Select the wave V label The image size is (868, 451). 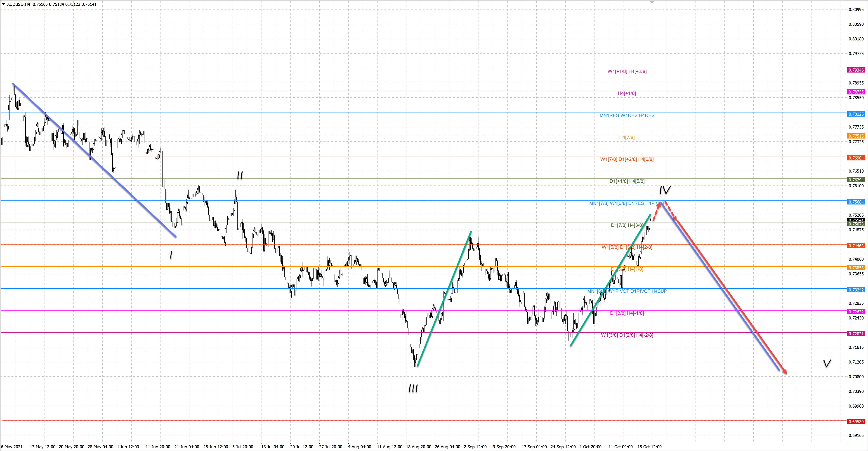(x=827, y=363)
